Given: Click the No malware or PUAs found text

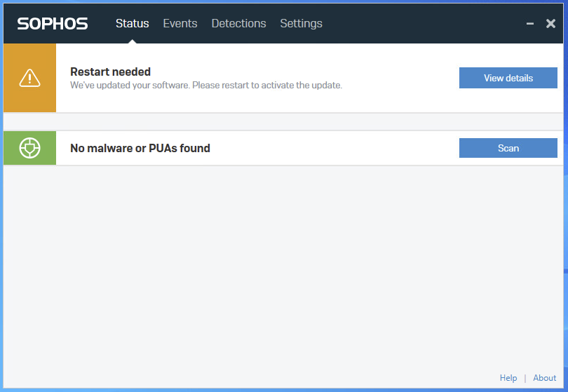Looking at the screenshot, I should pyautogui.click(x=140, y=148).
